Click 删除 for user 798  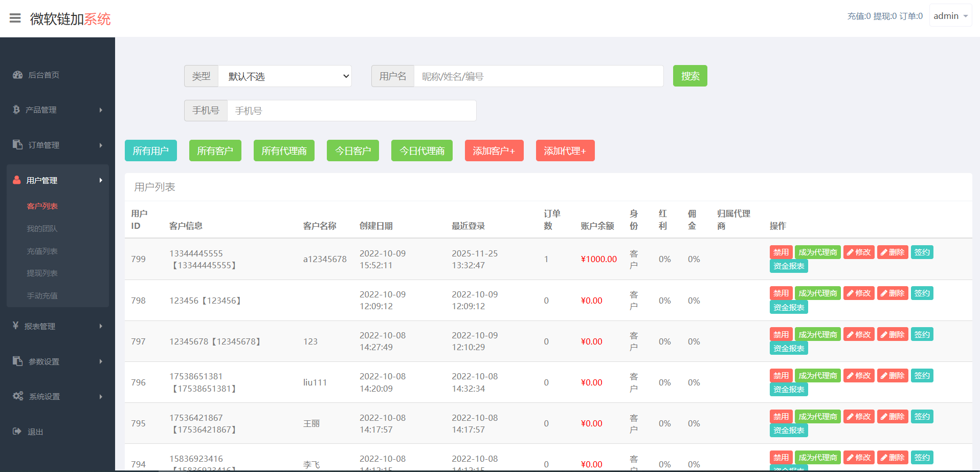(892, 293)
